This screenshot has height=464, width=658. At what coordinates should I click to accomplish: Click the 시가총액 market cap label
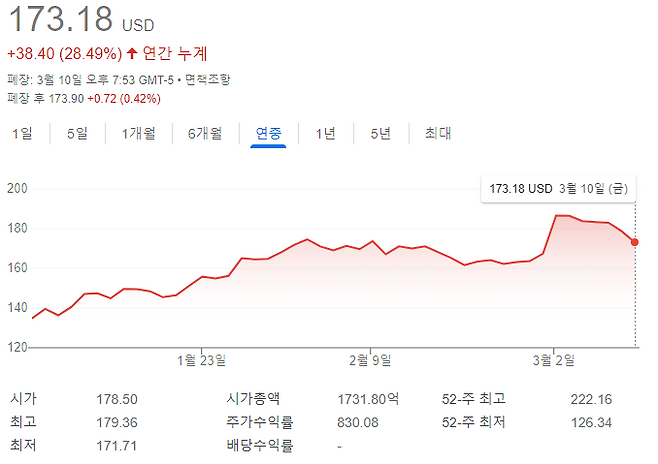[255, 399]
